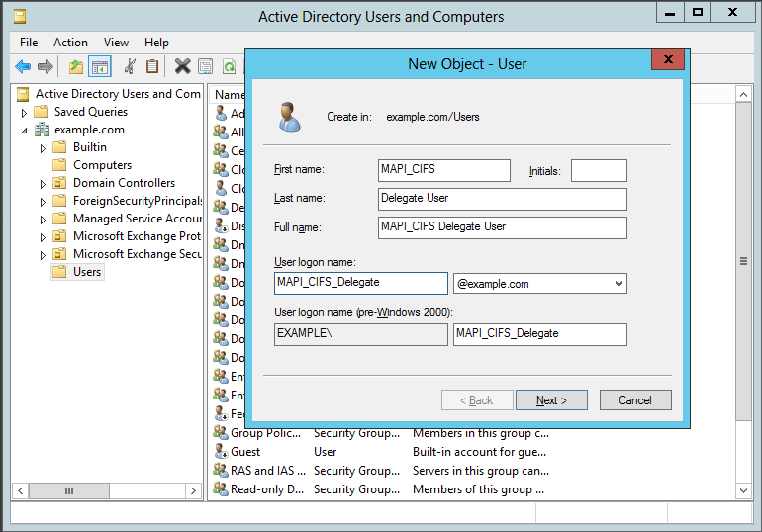762x532 pixels.
Task: Click the Cut scissors toolbar icon
Action: (x=130, y=66)
